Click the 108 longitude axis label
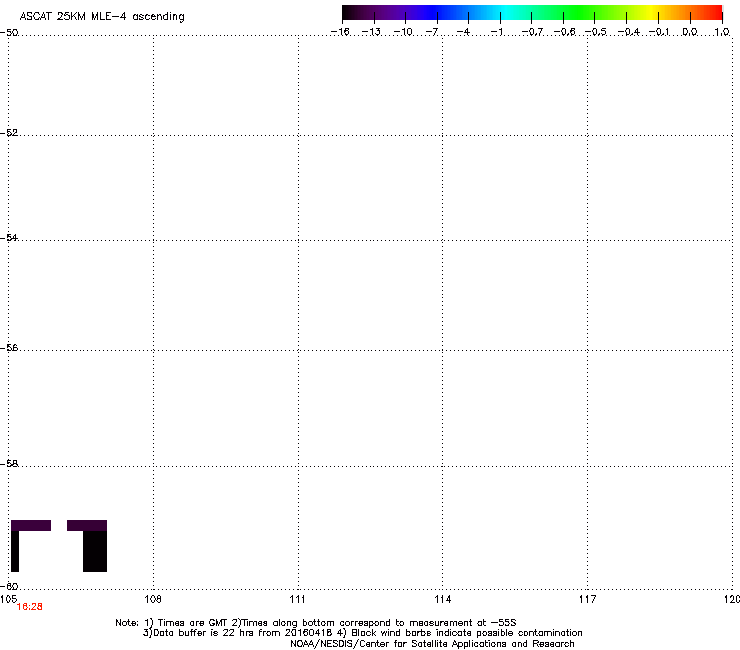Screen dimensions: 740x650 [153, 599]
